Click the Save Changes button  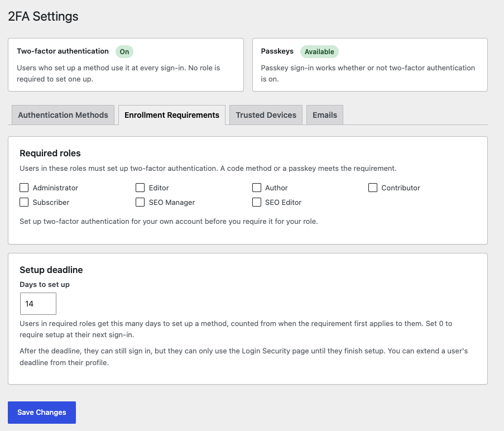(42, 413)
